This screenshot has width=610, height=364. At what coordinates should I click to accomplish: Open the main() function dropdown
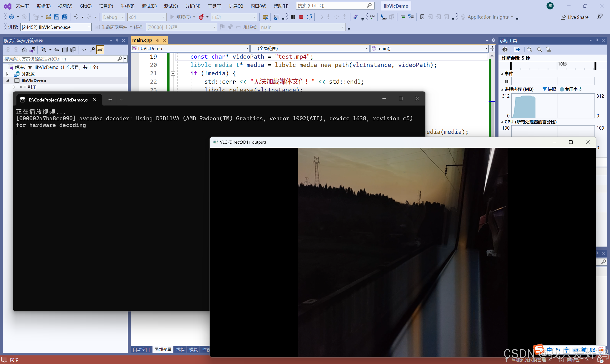coord(486,48)
